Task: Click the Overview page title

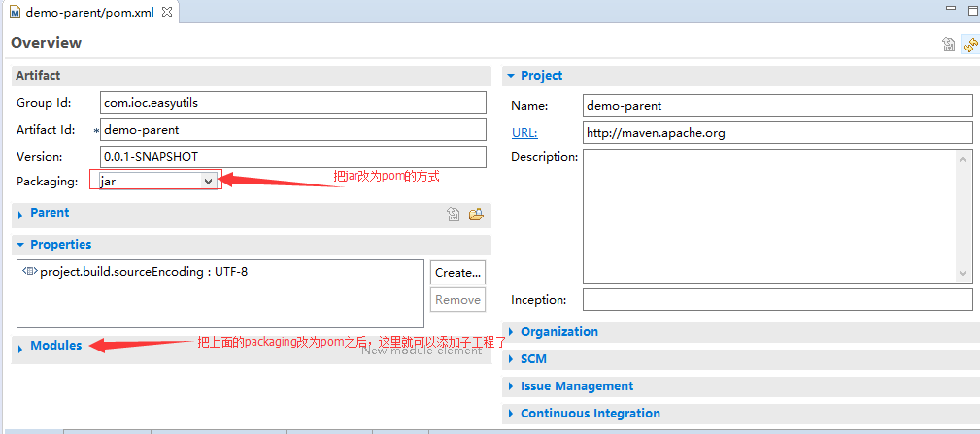Action: [x=47, y=43]
